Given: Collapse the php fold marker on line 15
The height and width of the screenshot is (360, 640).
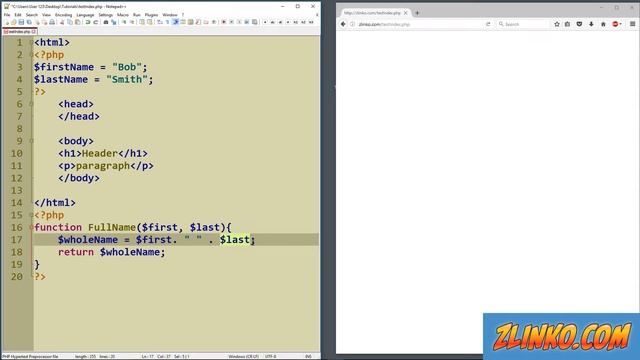Looking at the screenshot, I should tap(31, 215).
